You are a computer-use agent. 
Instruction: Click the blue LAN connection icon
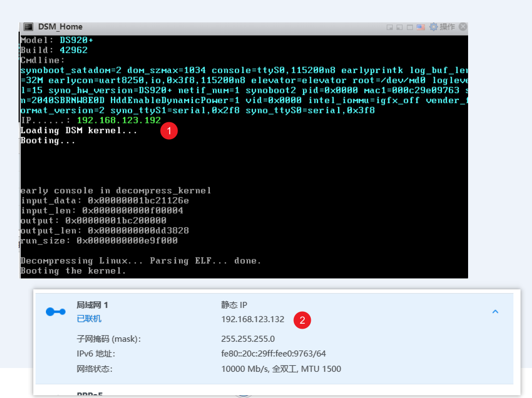(55, 311)
